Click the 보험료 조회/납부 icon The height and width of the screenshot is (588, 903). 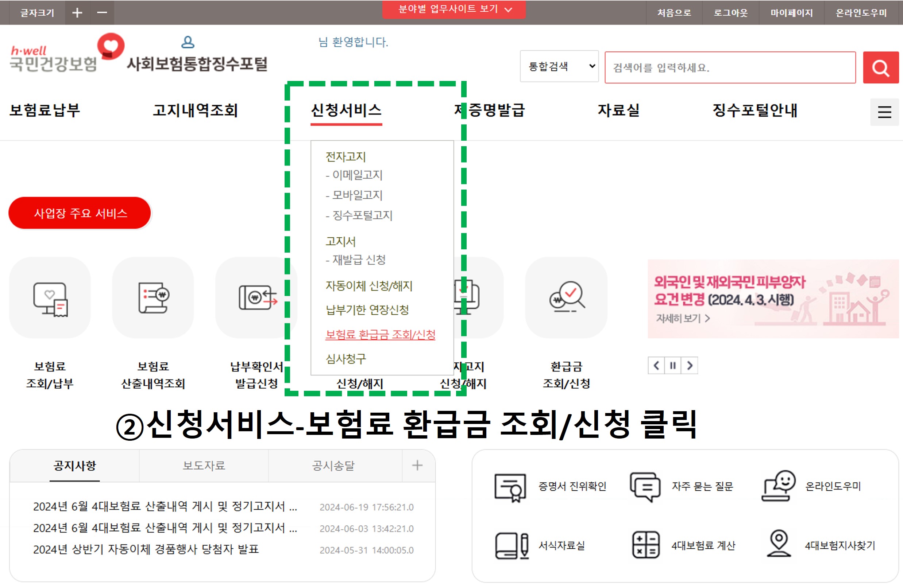tap(50, 298)
